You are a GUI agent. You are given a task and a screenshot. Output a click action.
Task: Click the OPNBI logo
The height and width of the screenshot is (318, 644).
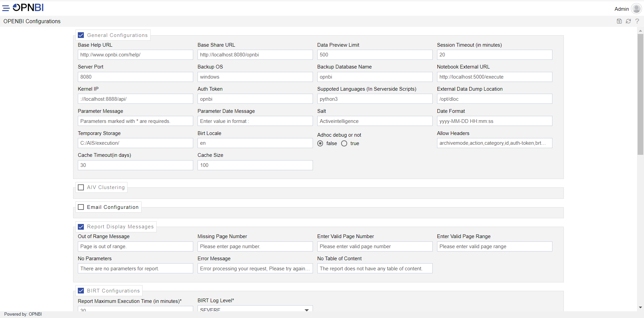pos(28,7)
